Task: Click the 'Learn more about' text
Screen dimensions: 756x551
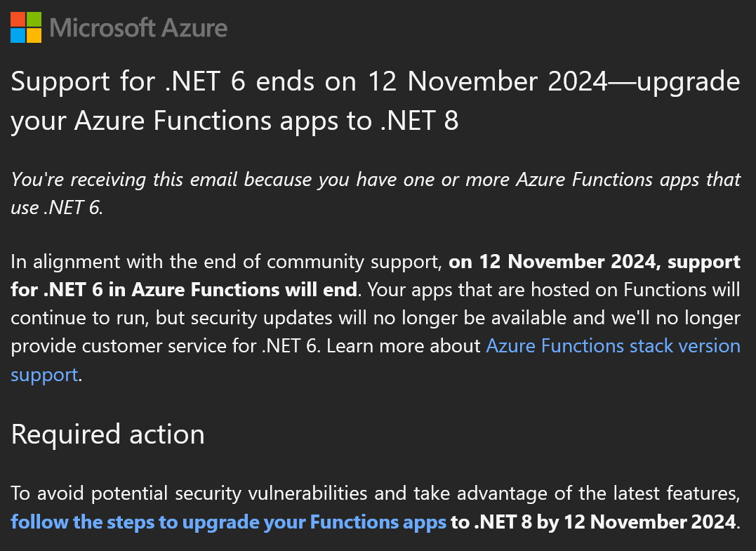Action: [404, 346]
